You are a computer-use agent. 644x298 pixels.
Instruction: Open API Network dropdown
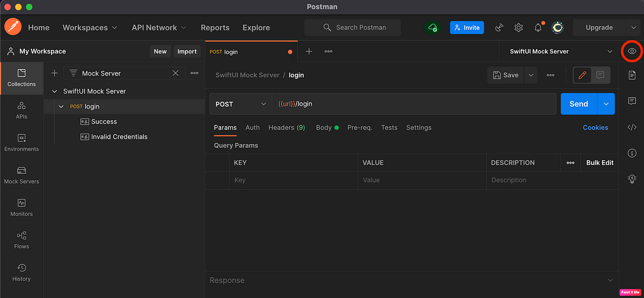tap(159, 28)
